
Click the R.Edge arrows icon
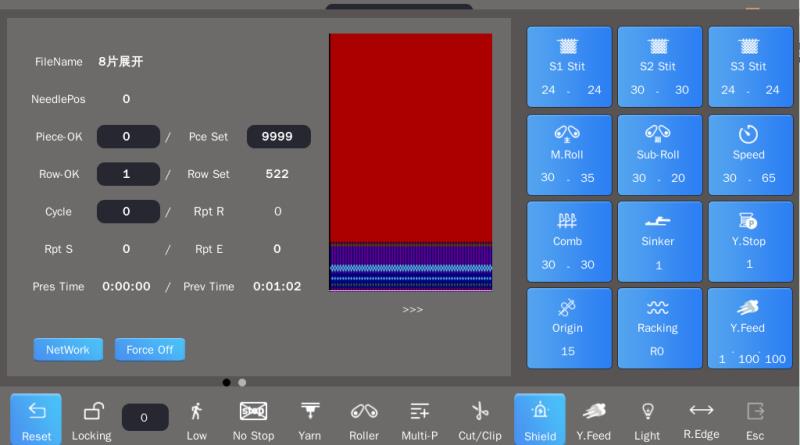tap(701, 419)
